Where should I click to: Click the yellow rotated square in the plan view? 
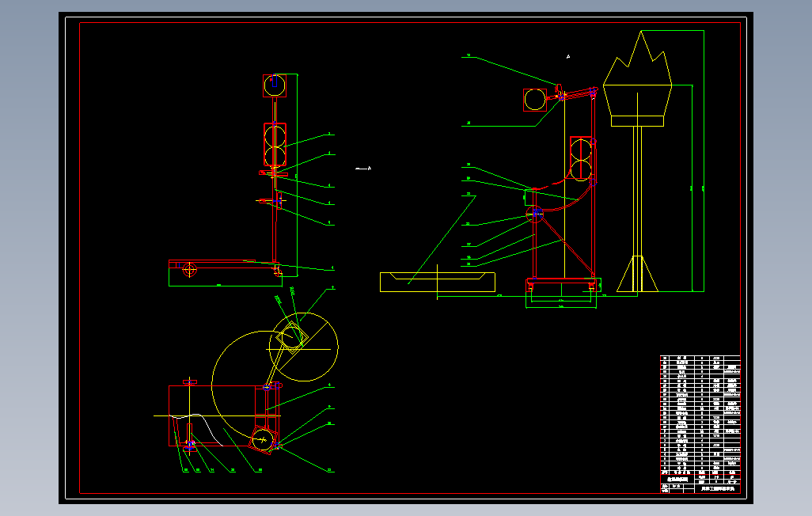[x=292, y=337]
